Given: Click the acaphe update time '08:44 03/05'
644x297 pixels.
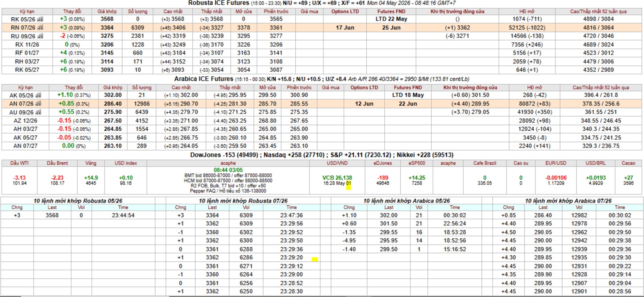Looking at the screenshot, I should click(x=228, y=170).
